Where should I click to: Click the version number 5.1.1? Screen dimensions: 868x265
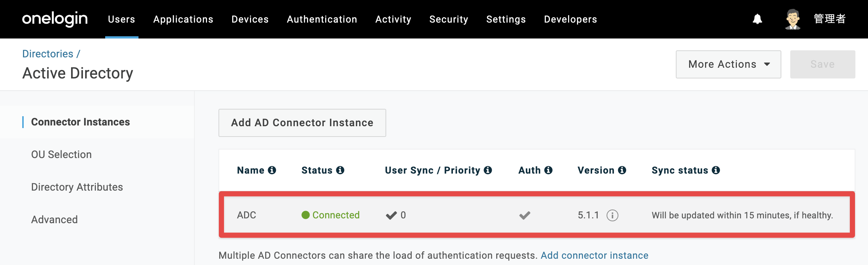tap(588, 215)
